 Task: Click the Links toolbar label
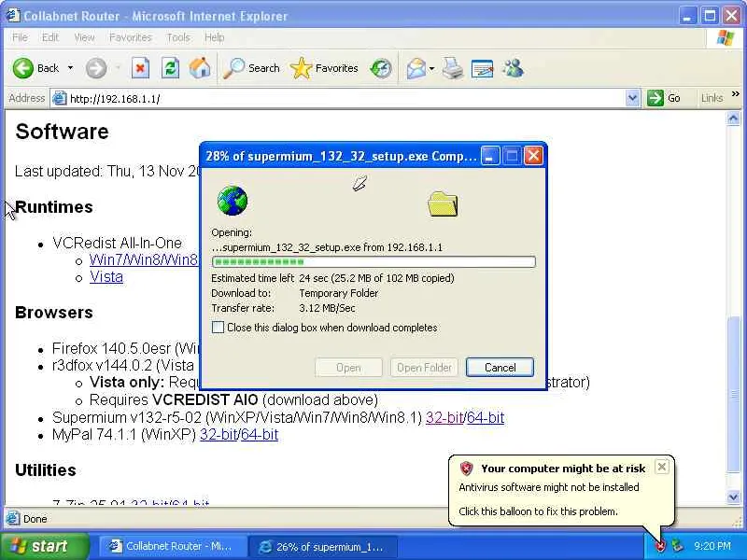click(x=712, y=98)
